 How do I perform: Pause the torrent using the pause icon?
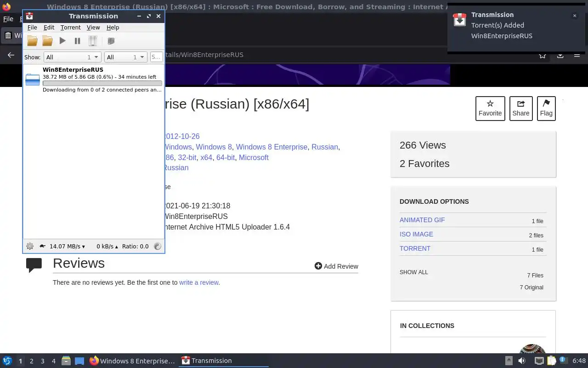pos(77,41)
